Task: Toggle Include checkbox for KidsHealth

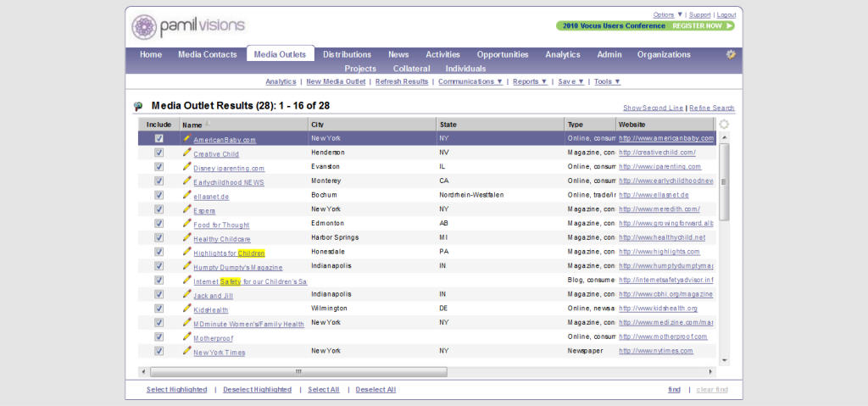Action: pyautogui.click(x=159, y=308)
